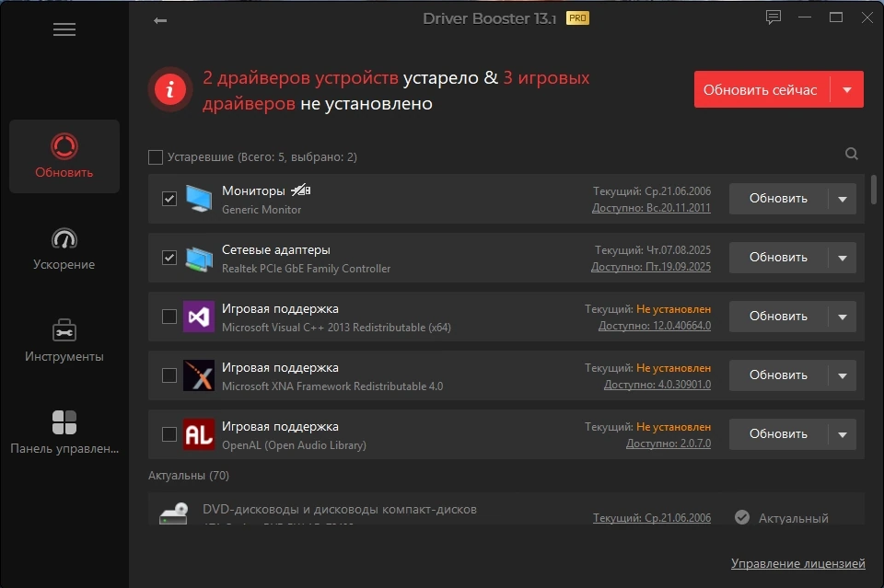Click the crossed-out icon next to Мониторы
Viewport: 884px width, 588px height.
301,190
